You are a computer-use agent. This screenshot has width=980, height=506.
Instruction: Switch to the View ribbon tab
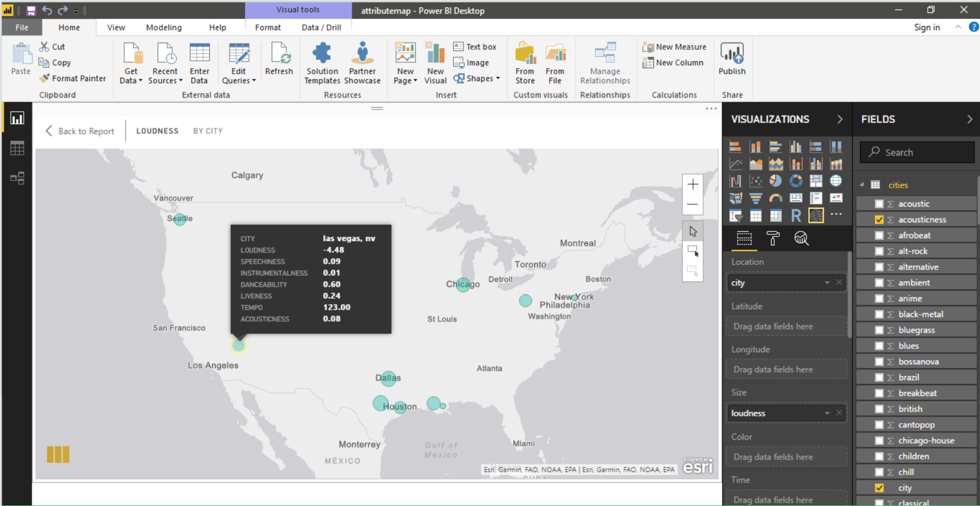coord(116,27)
